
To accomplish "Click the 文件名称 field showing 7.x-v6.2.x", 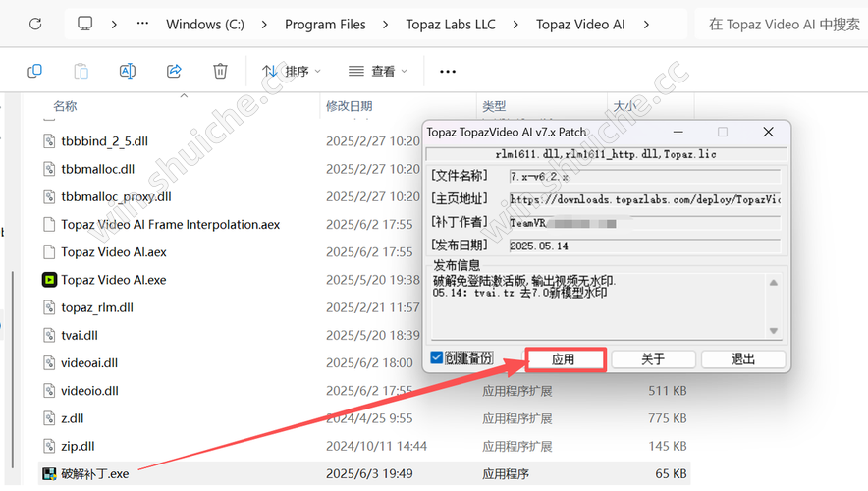I will (645, 177).
